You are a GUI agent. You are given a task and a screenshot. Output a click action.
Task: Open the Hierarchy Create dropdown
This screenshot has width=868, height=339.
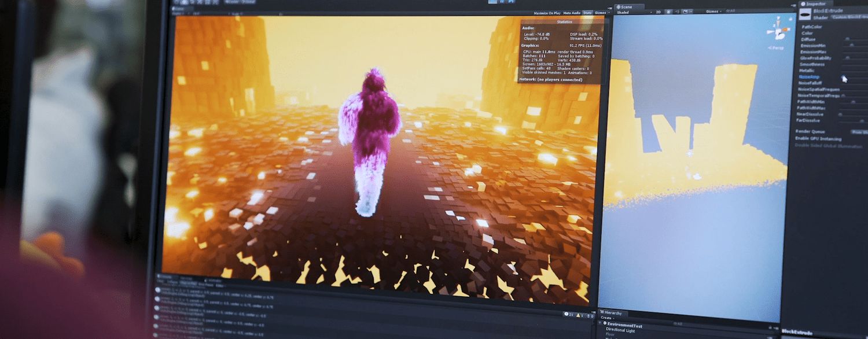606,318
